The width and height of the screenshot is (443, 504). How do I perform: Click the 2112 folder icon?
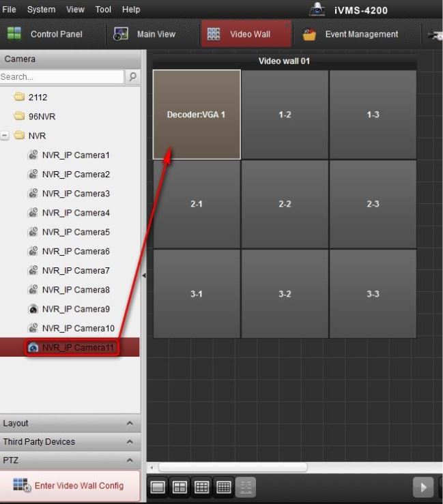click(19, 96)
